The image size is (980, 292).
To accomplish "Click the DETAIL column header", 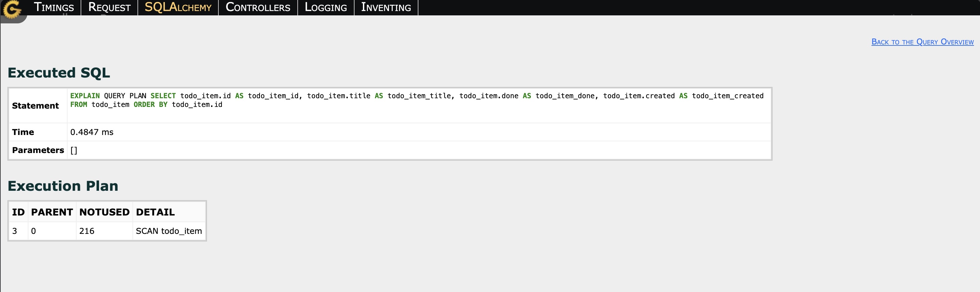I will coord(155,212).
